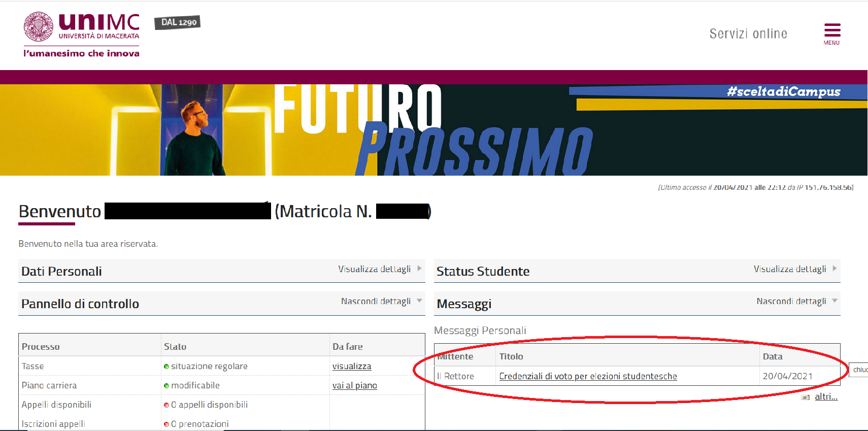
Task: Expand Status Studente details arrow
Action: pyautogui.click(x=835, y=269)
